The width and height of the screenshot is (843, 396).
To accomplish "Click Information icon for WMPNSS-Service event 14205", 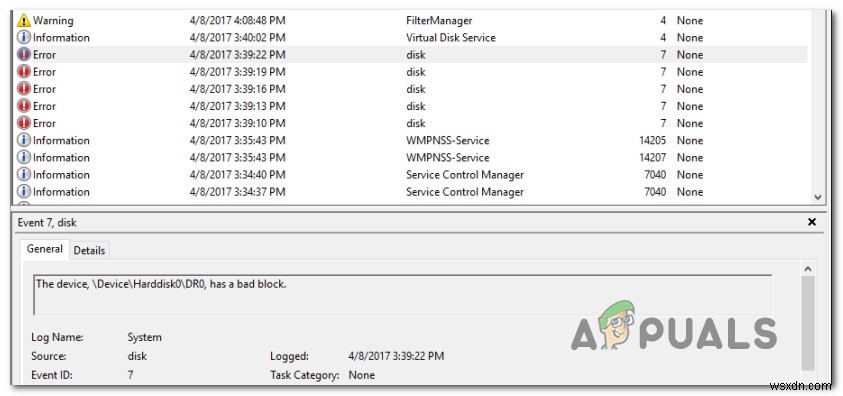I will click(24, 141).
